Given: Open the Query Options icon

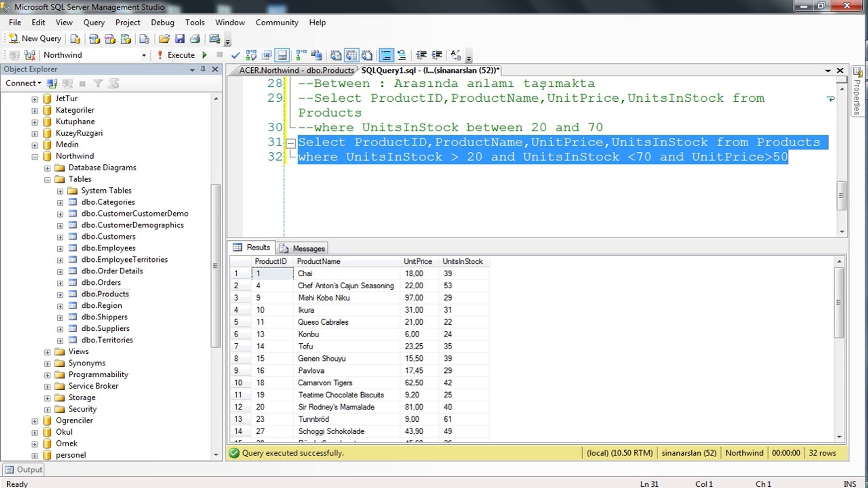Looking at the screenshot, I should (x=267, y=55).
